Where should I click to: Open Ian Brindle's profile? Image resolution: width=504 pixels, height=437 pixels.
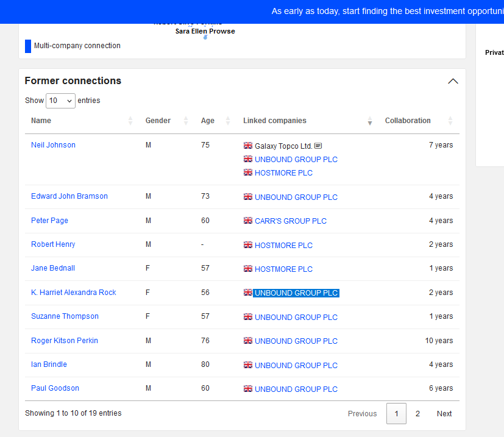click(49, 364)
